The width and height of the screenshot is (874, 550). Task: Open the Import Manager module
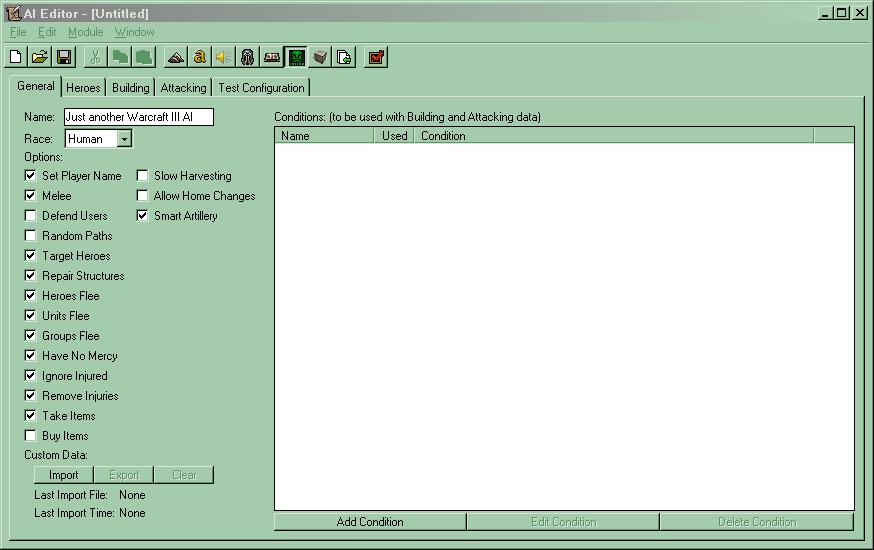click(x=344, y=57)
